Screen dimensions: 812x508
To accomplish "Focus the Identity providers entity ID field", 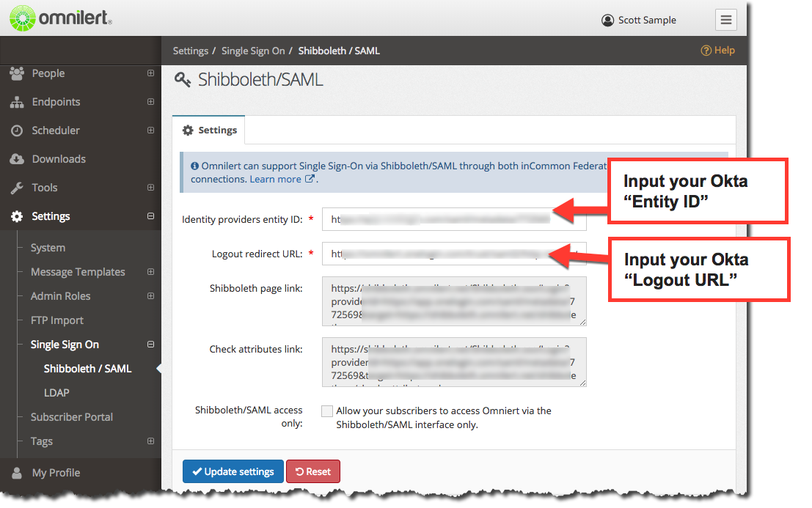I will pos(454,219).
